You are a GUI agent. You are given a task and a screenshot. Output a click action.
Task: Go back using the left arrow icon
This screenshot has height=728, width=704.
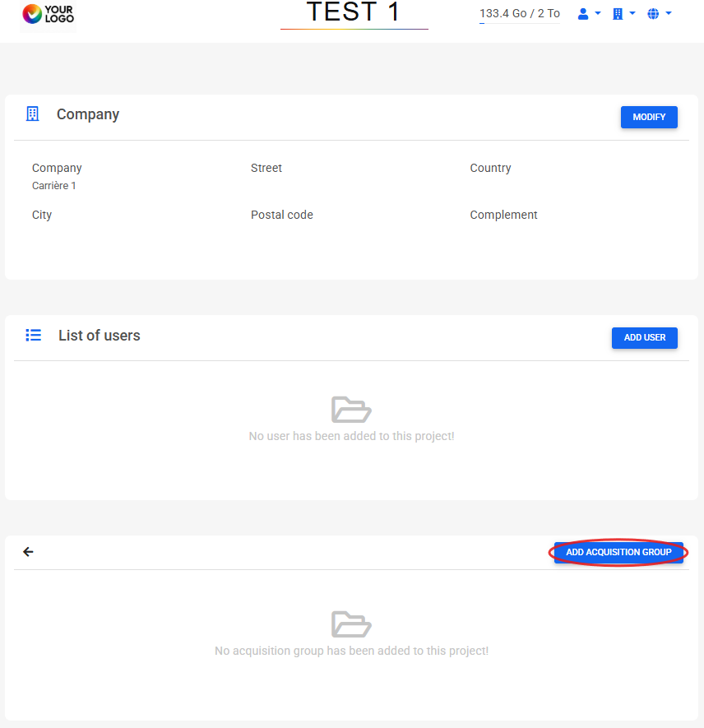[x=28, y=552]
